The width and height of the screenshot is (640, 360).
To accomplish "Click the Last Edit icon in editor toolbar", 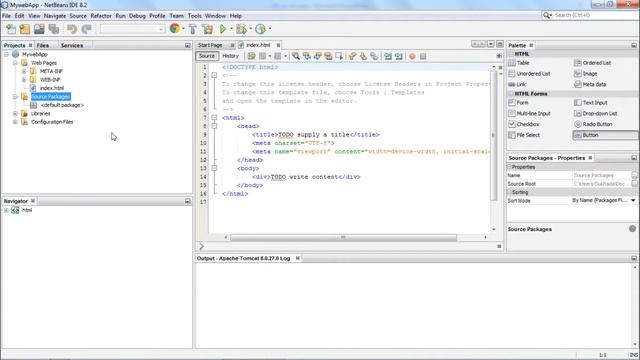I will (251, 56).
